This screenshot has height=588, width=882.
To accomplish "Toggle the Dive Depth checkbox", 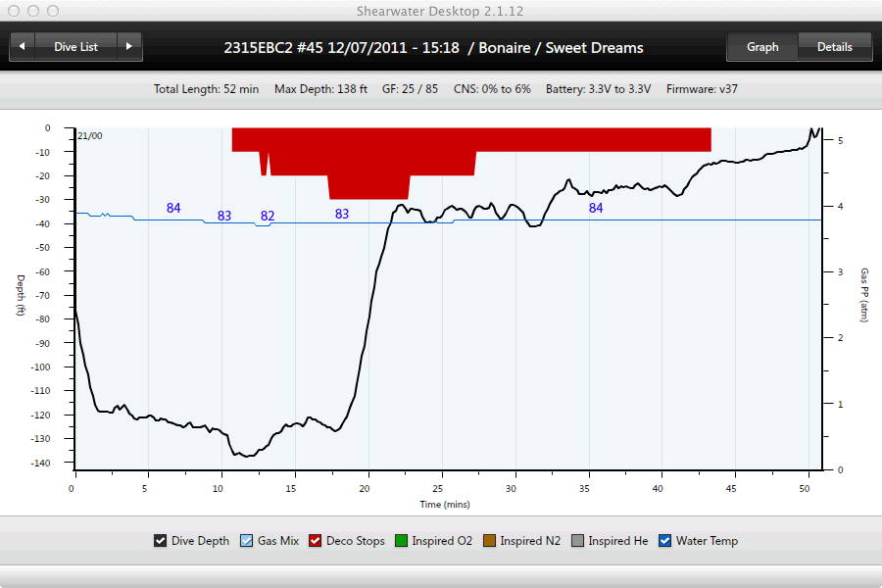I will tap(161, 541).
